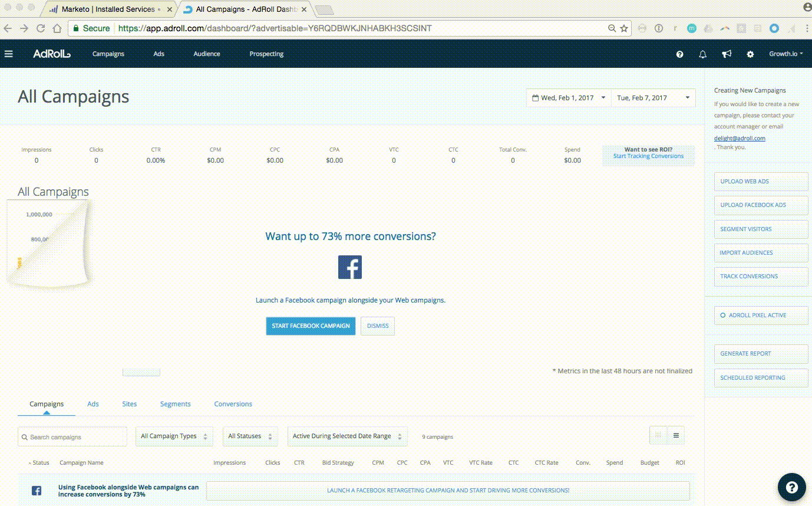Click the Search campaigns input field
This screenshot has height=506, width=812.
pyautogui.click(x=72, y=436)
